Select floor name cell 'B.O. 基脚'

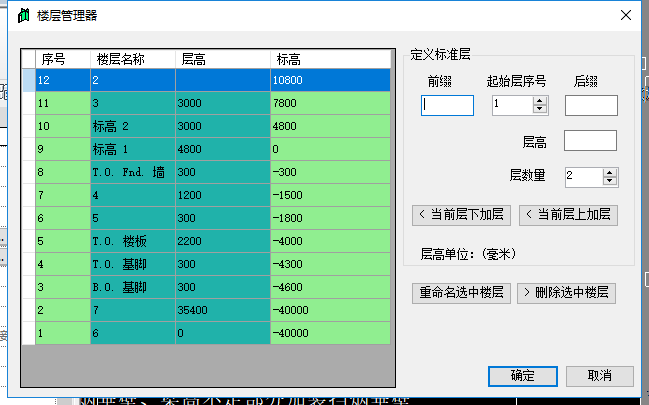(x=133, y=287)
